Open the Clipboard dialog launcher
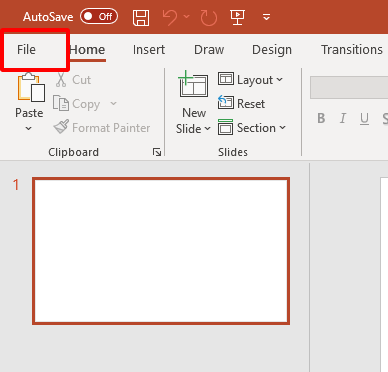 click(x=157, y=152)
